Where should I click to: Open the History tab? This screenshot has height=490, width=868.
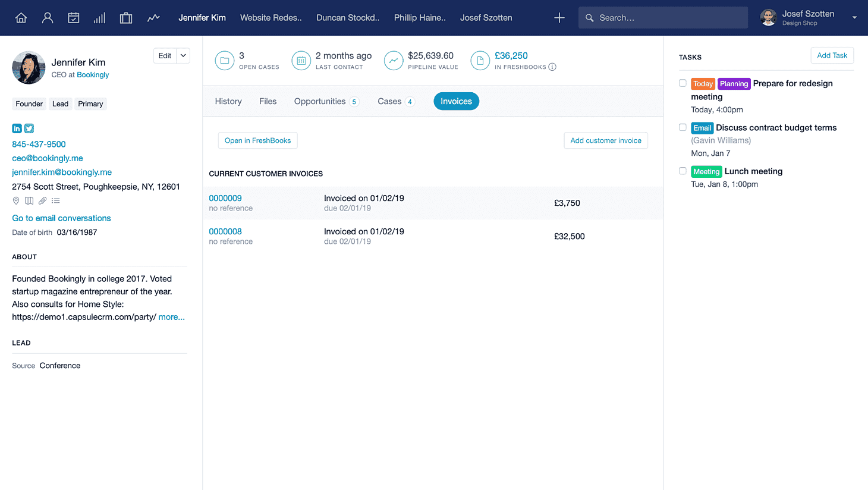click(x=228, y=102)
